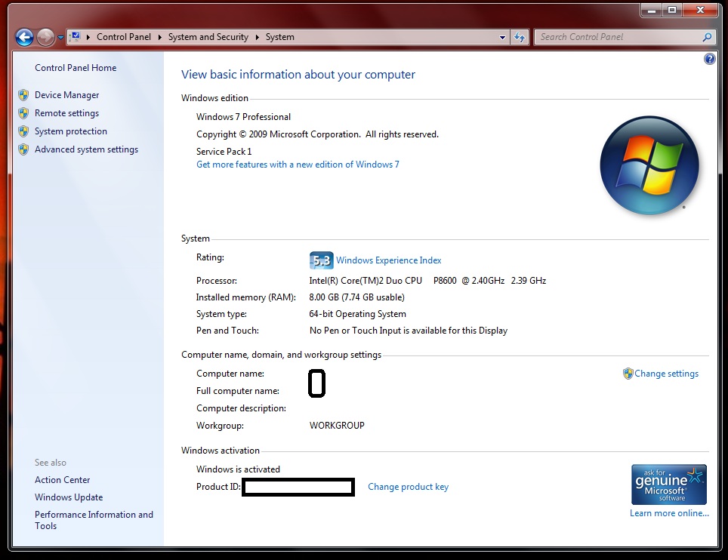Click the magnifier search icon
The height and width of the screenshot is (560, 728).
coord(707,37)
